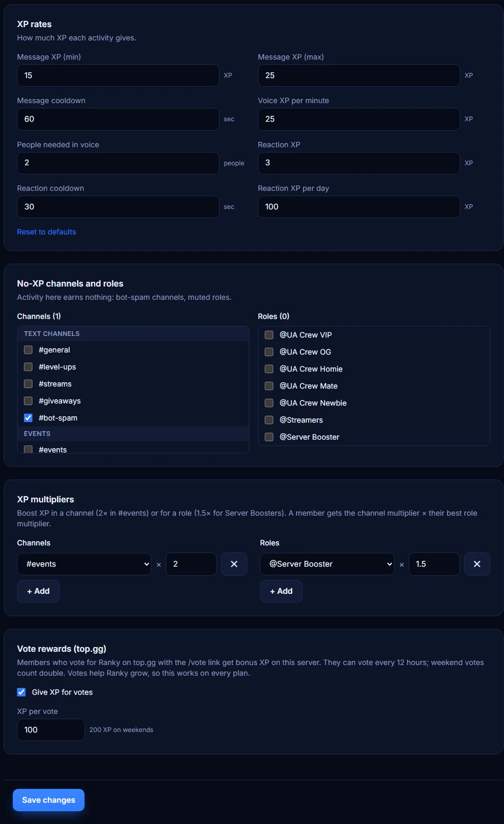The height and width of the screenshot is (824, 504).
Task: Toggle #giveaways no-XP checkbox
Action: click(28, 401)
